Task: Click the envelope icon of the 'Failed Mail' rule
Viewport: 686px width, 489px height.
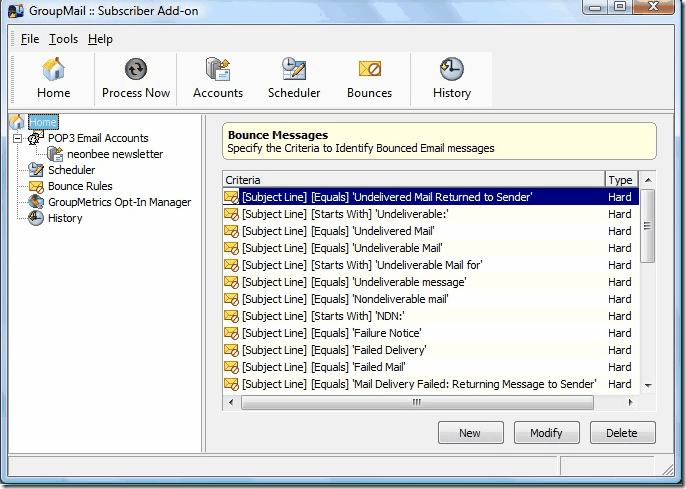Action: (231, 367)
